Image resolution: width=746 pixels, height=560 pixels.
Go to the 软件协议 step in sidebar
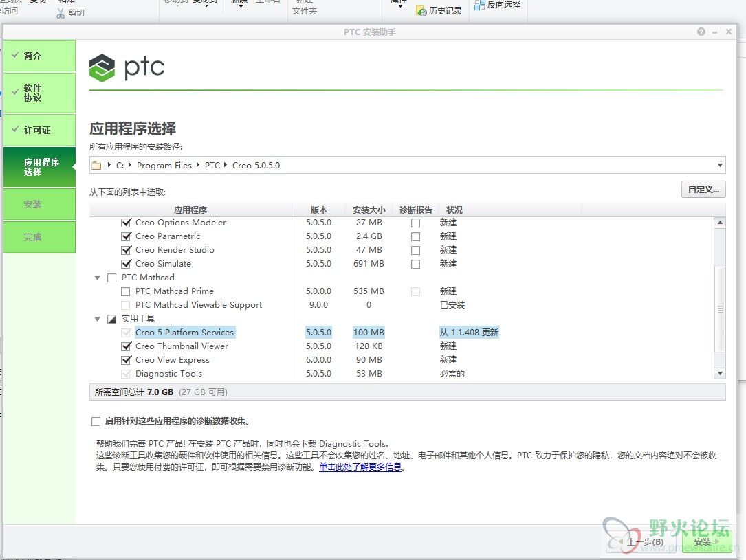click(x=39, y=93)
